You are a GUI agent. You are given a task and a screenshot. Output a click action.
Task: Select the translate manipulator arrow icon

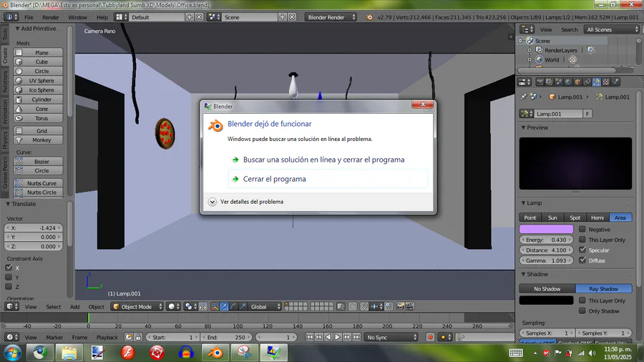point(224,307)
